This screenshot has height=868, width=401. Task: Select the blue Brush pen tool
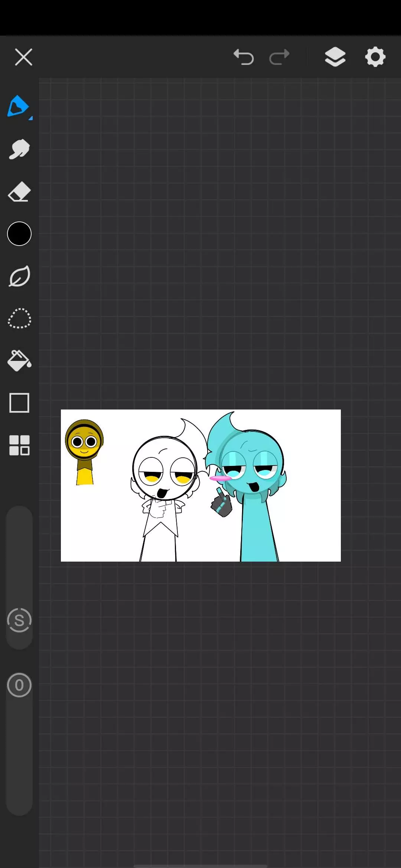(18, 106)
